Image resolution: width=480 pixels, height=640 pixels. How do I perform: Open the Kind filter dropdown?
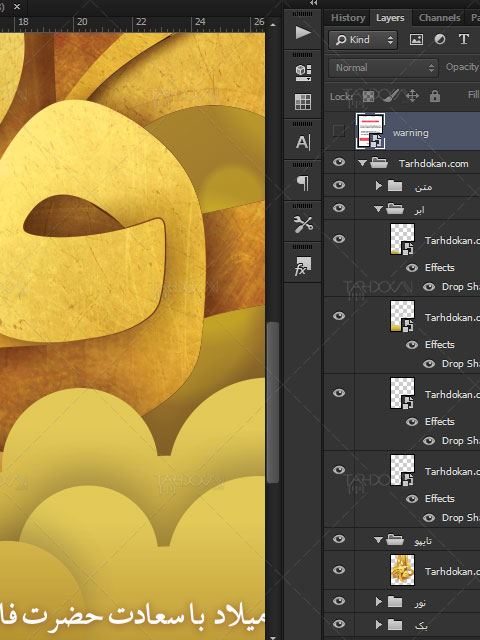(x=363, y=40)
